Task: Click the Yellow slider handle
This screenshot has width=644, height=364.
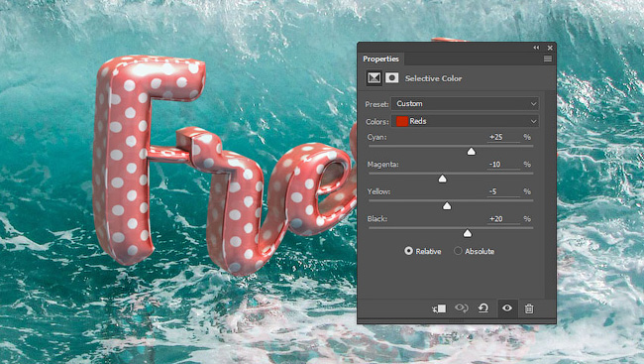Action: (x=447, y=205)
